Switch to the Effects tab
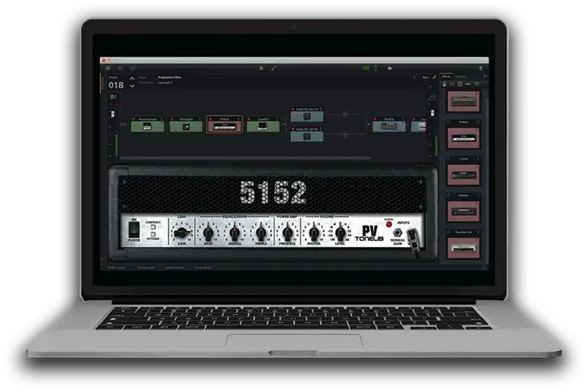 (446, 77)
